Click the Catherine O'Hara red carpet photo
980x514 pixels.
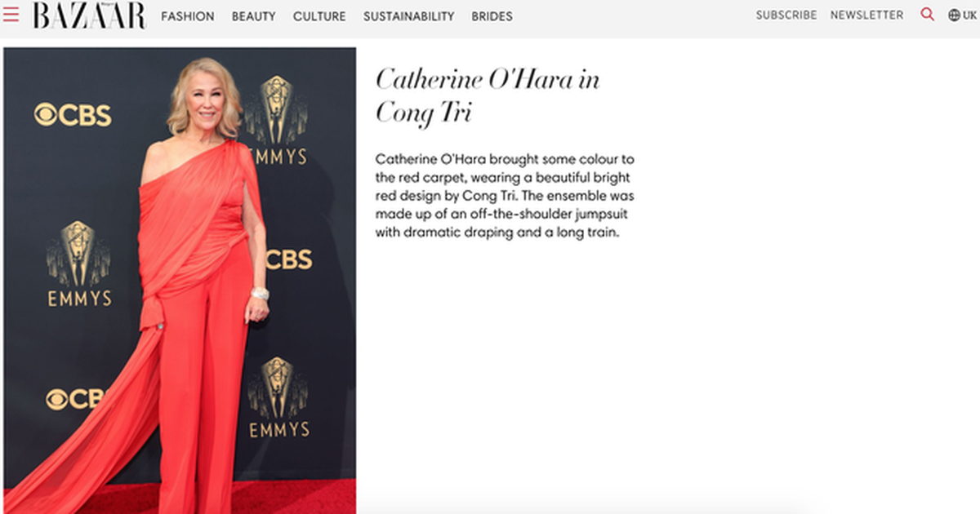pyautogui.click(x=180, y=277)
